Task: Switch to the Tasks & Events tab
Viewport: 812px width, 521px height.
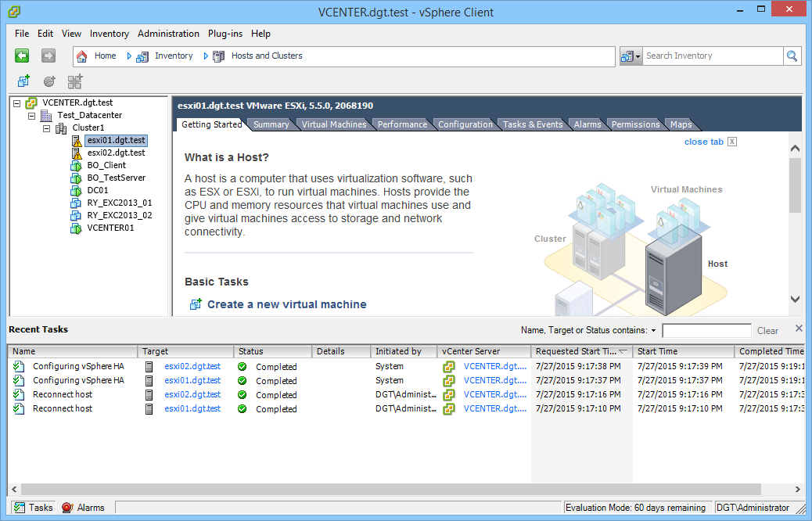Action: (533, 125)
